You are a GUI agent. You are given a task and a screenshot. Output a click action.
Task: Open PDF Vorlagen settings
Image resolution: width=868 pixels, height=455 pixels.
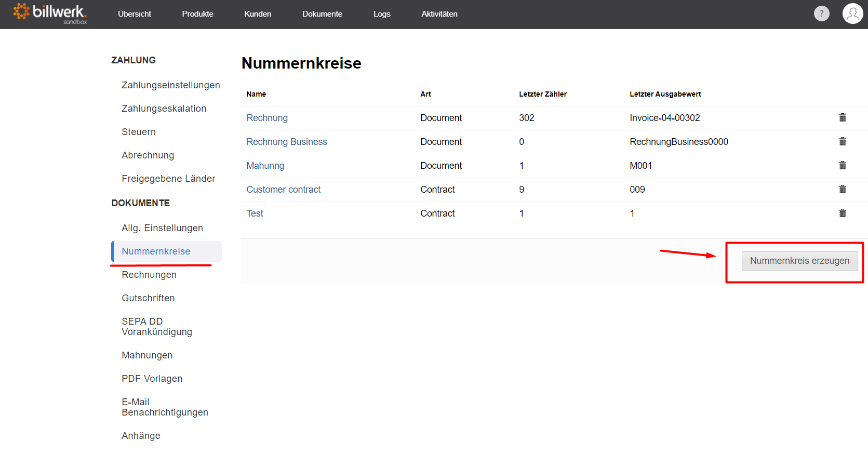pos(152,379)
